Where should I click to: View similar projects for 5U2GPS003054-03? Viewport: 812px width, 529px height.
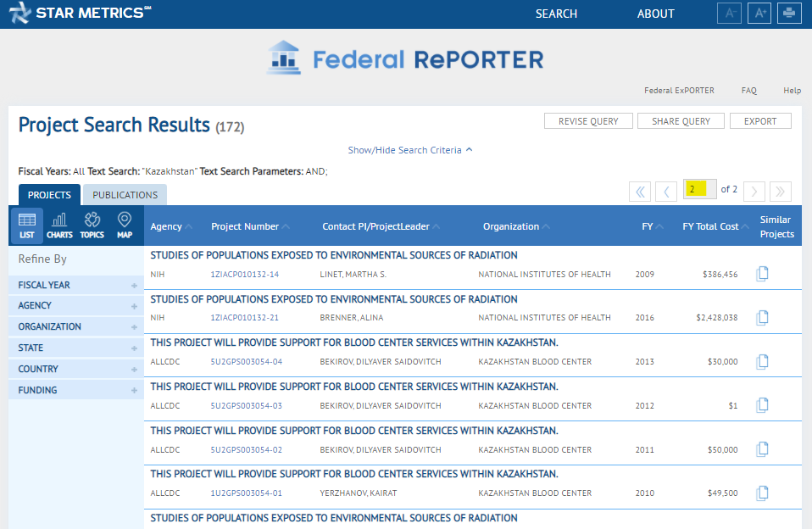(x=762, y=405)
